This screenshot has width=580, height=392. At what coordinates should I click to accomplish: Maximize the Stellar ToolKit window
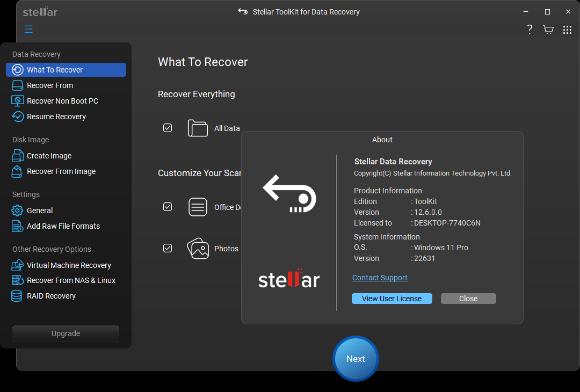coord(547,12)
